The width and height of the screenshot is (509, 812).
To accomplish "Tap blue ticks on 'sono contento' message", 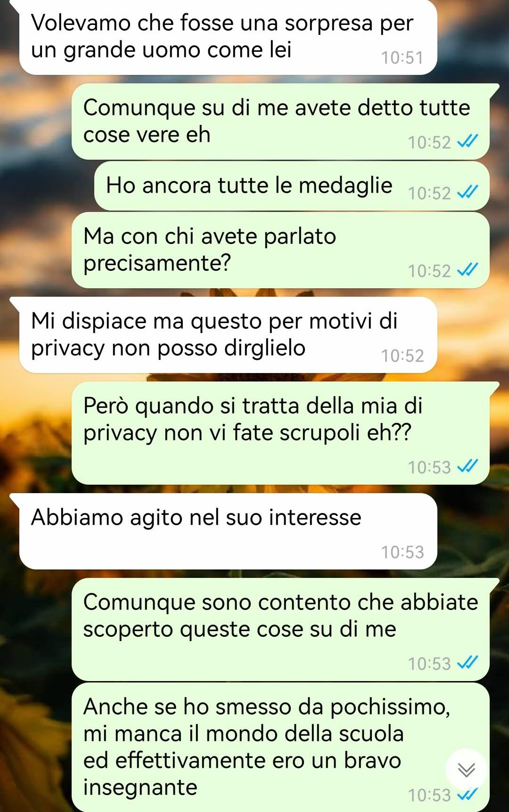I will [x=468, y=662].
